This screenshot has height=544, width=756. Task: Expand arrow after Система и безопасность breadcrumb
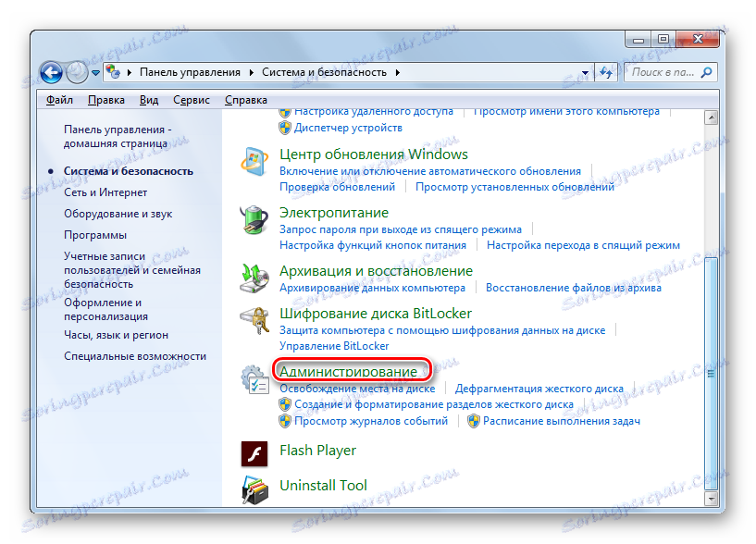pos(397,73)
